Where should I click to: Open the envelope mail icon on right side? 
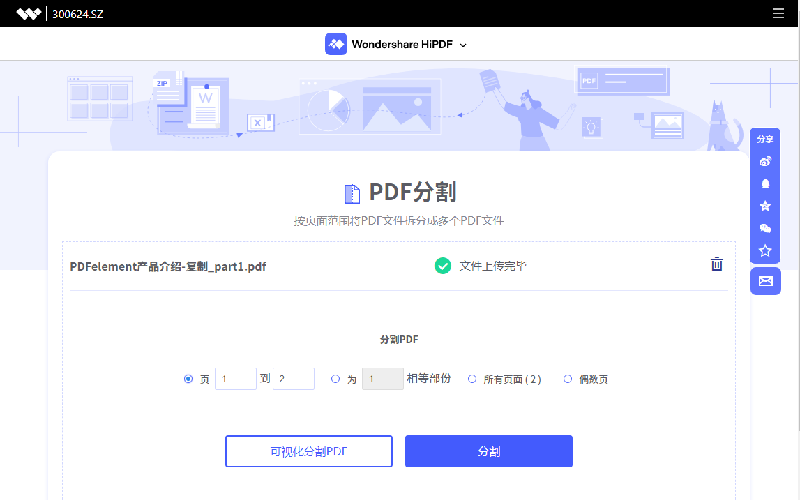(765, 281)
